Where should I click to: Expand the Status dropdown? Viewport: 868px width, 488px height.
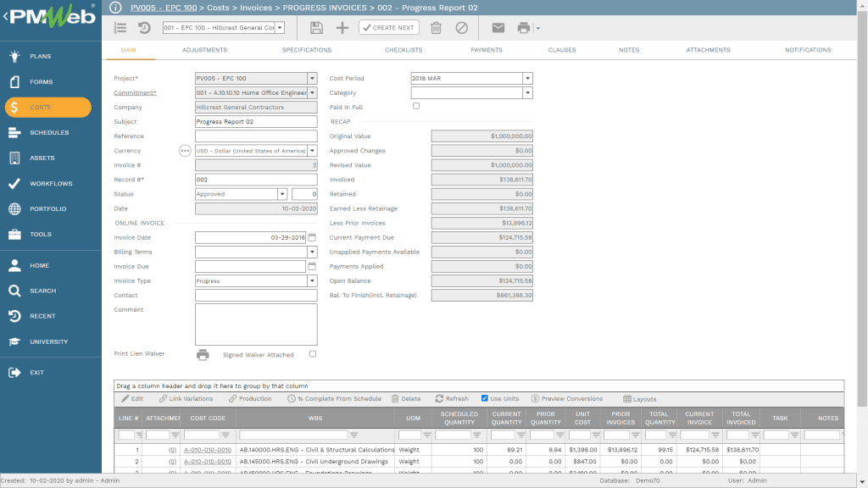(x=282, y=194)
